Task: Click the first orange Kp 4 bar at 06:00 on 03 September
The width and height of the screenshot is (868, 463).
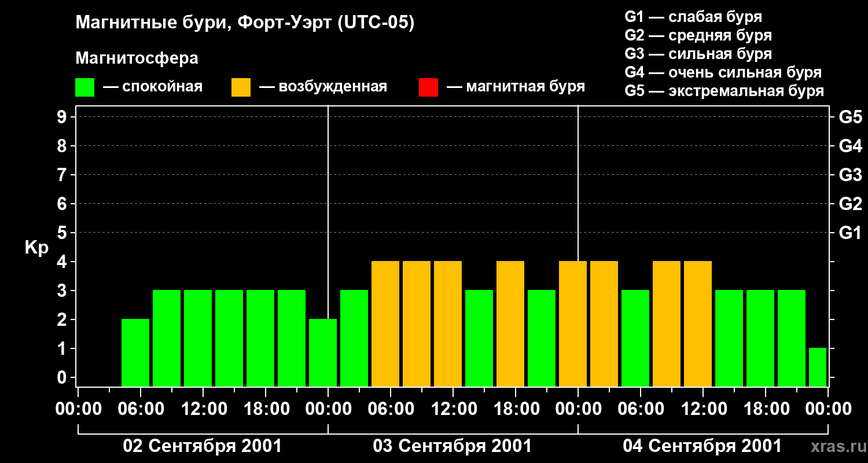Action: (x=385, y=324)
